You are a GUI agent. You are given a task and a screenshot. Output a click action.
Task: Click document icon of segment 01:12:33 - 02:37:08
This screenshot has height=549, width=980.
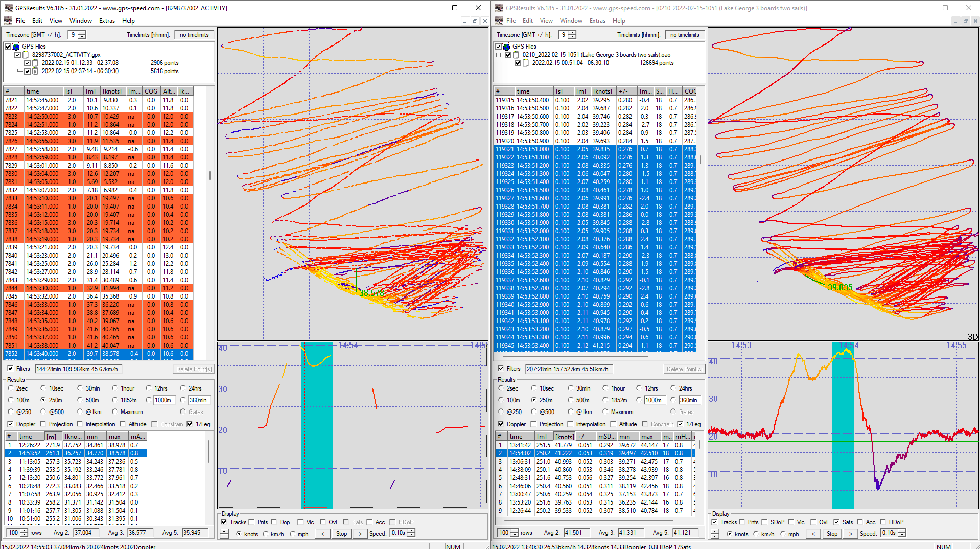[35, 63]
